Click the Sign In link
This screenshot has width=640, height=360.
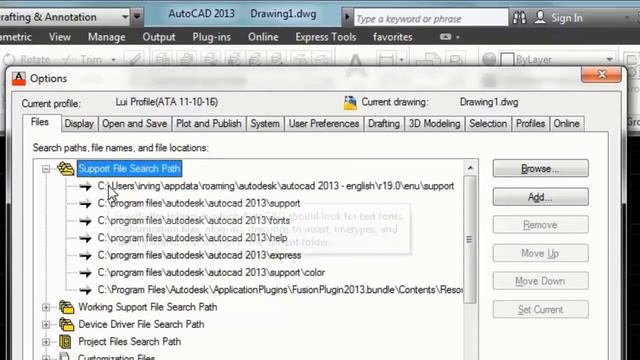coord(567,18)
